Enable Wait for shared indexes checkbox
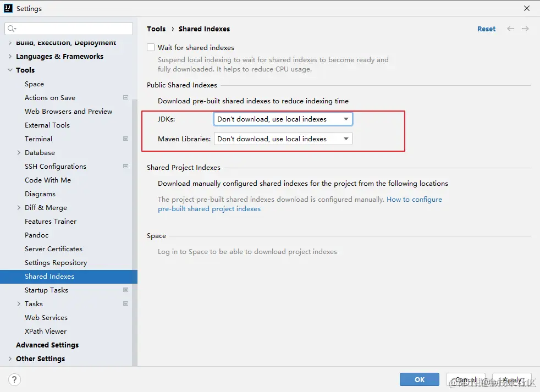Screen dimensions: 540x392 click(151, 47)
